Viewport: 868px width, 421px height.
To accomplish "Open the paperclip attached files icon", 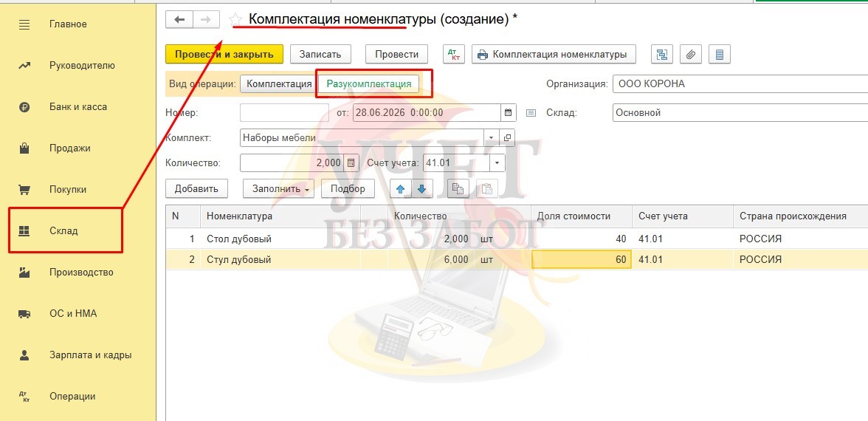I will [x=690, y=55].
